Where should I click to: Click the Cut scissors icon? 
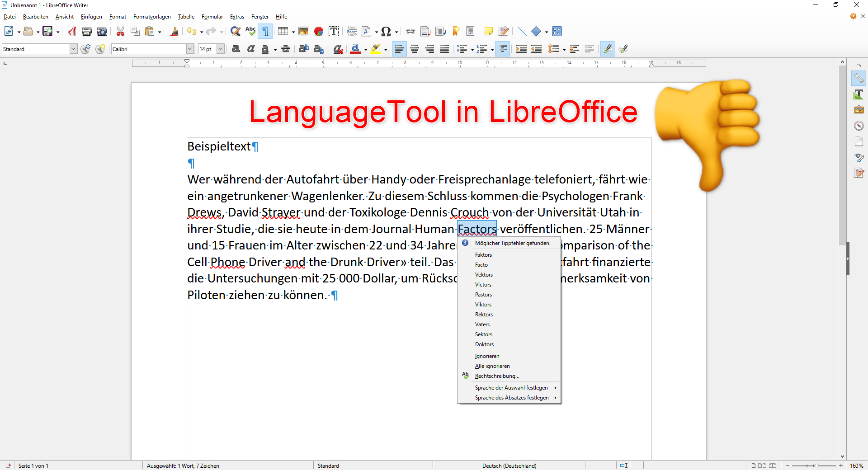[120, 31]
